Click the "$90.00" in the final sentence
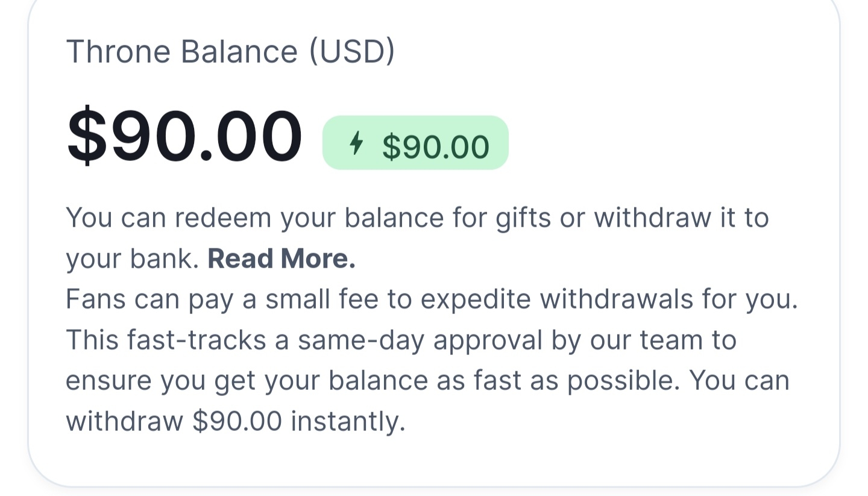 (x=237, y=421)
